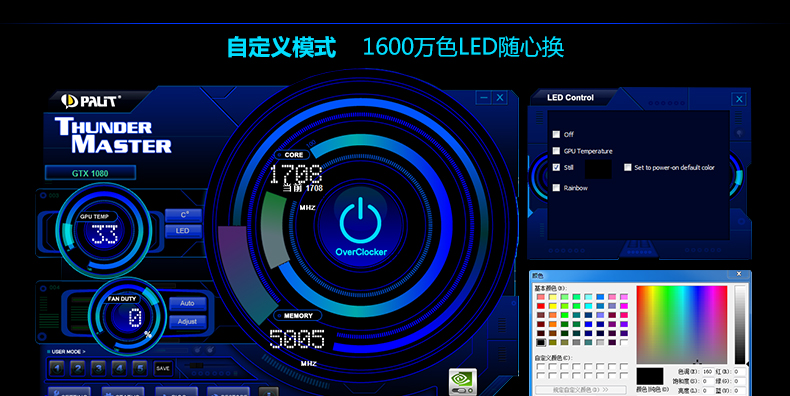Click the Palit logo
Viewport: 790px width, 396px height.
91,101
